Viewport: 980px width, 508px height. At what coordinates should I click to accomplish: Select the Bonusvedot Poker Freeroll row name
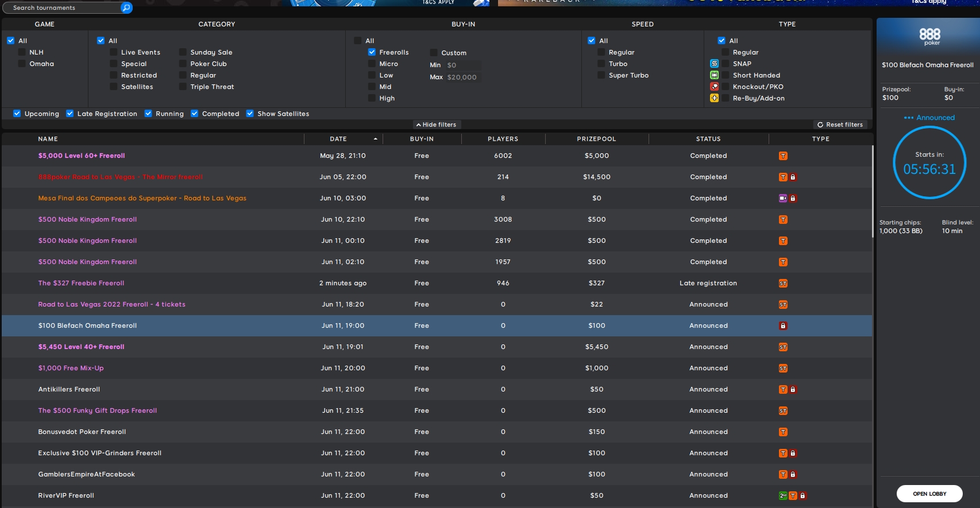coord(82,432)
